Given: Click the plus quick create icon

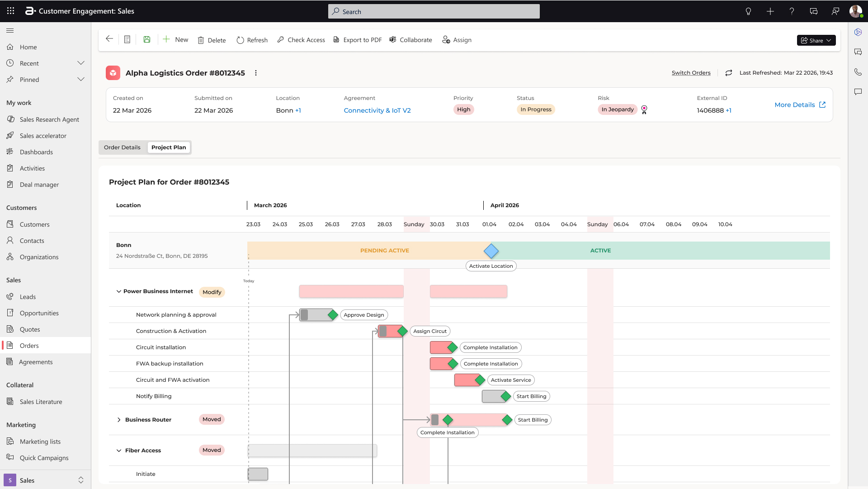Looking at the screenshot, I should pos(770,11).
